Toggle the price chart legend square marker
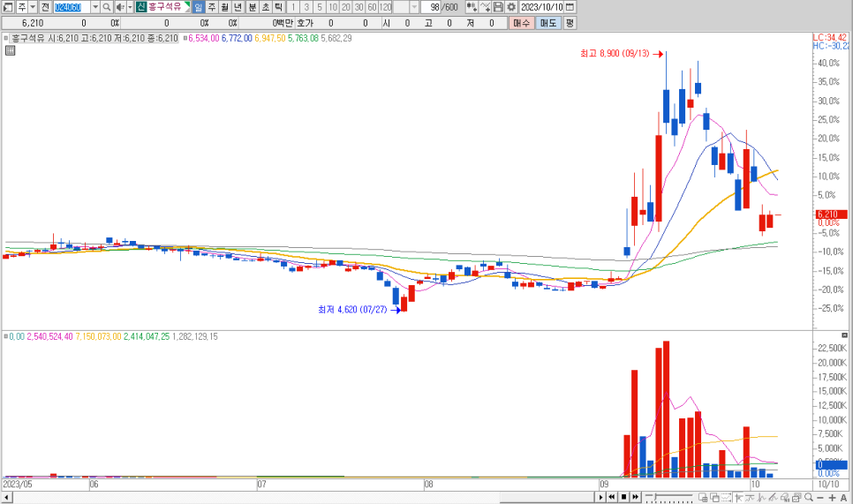This screenshot has height=504, width=853. pos(6,38)
